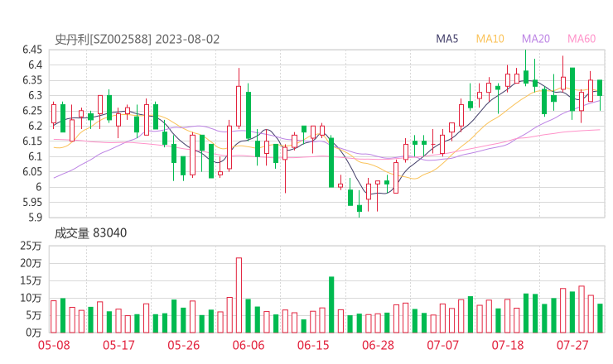613x364 pixels.
Task: Click the stock title 史丹利[SZ002588] 2023-08-02
Action: click(137, 40)
